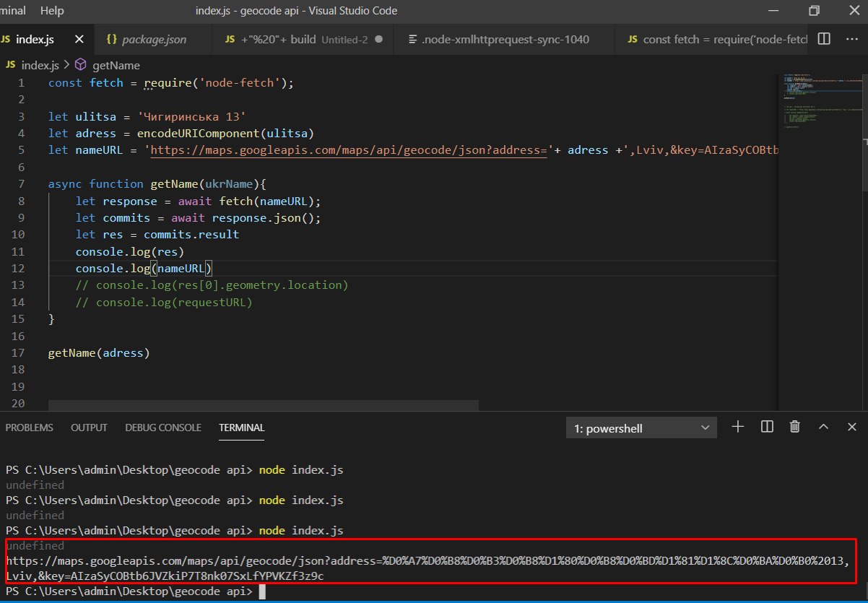The height and width of the screenshot is (603, 868).
Task: Open the editor More Actions ellipsis
Action: click(851, 39)
